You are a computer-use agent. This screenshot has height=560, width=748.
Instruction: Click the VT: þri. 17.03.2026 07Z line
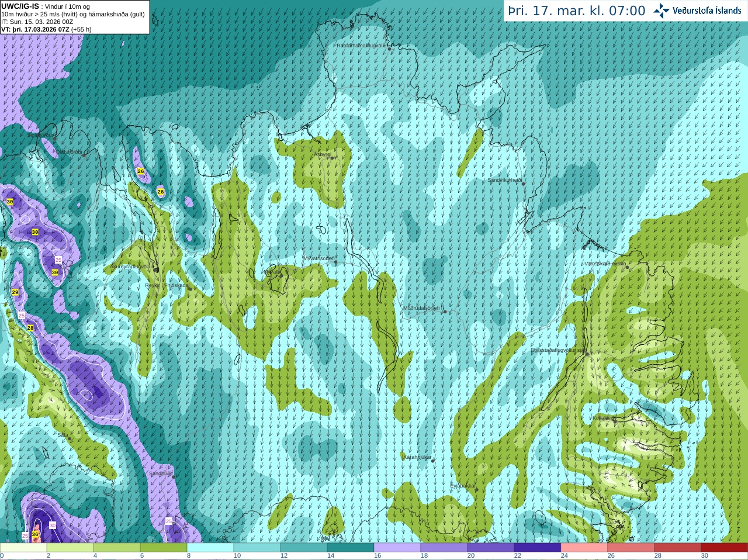[35, 29]
